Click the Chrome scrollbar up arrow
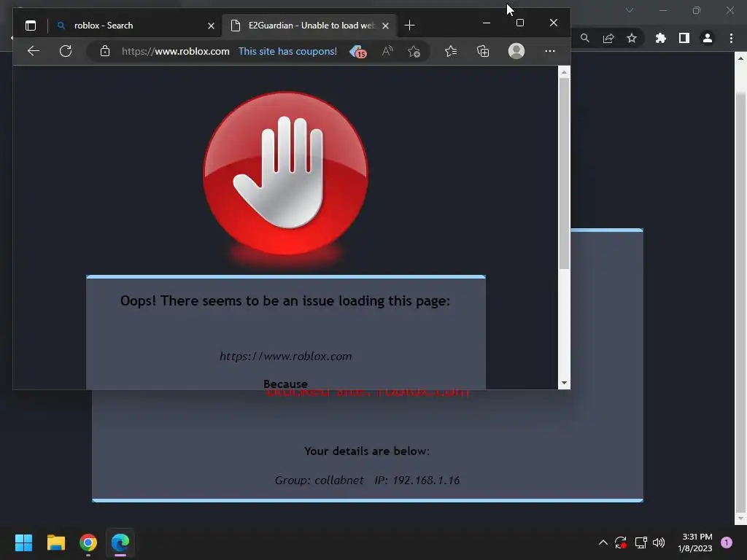The width and height of the screenshot is (747, 560). click(x=741, y=58)
